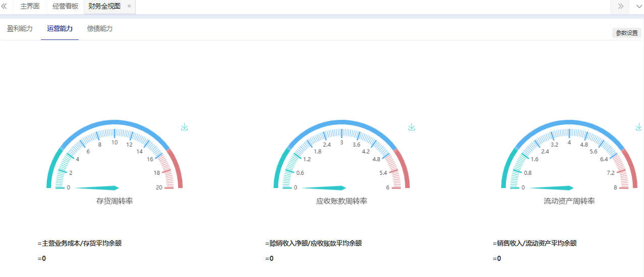Screen dimensions: 644x277
Task: Click the double right arrow tab scroller
Action: pyautogui.click(x=620, y=7)
